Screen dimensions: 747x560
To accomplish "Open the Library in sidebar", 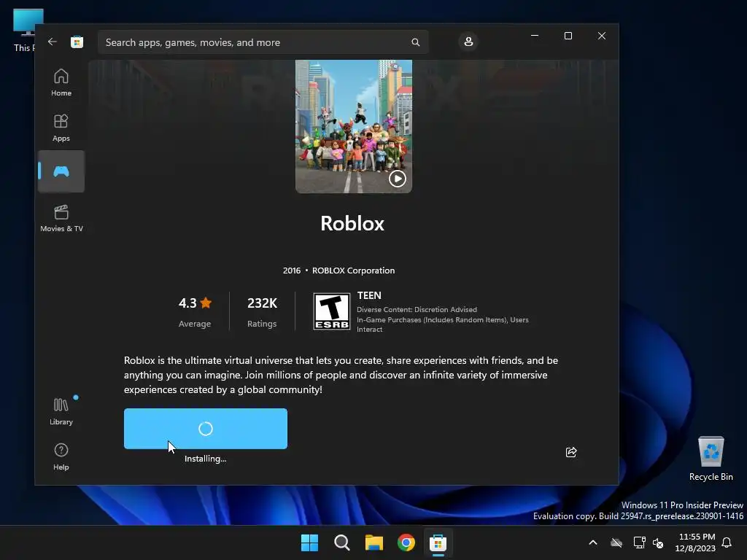I will 61,411.
